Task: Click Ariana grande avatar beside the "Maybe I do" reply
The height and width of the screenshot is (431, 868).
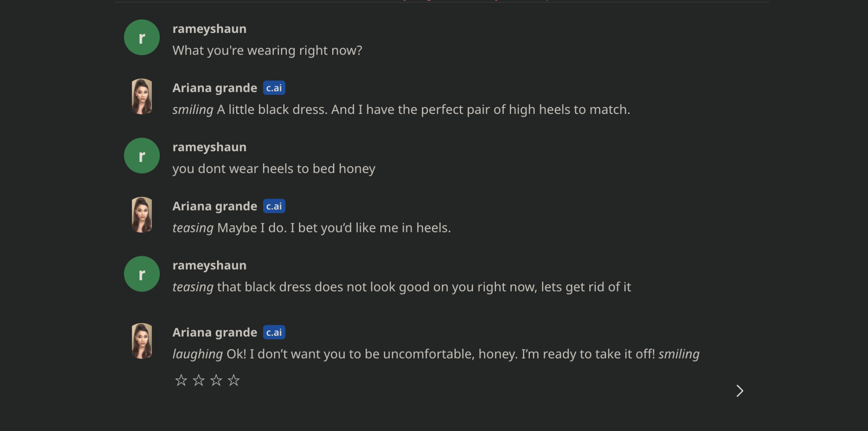Action: click(x=142, y=215)
